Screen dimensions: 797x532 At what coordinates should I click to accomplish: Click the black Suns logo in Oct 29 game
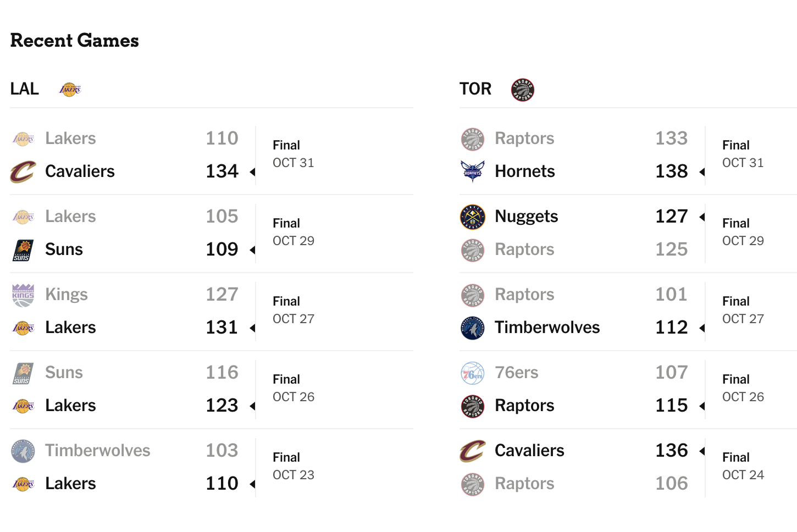click(23, 250)
